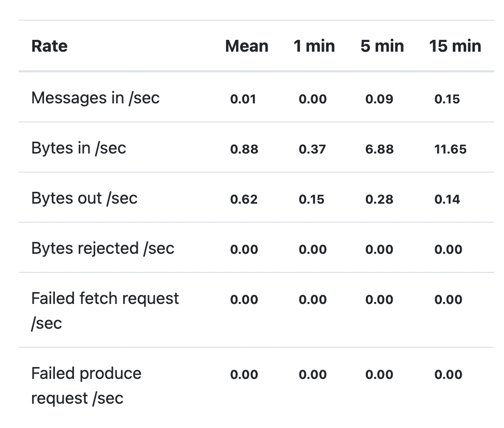Screen dimensions: 504x428
Task: Click Messages in 5 min value 0.09
Action: 379,99
